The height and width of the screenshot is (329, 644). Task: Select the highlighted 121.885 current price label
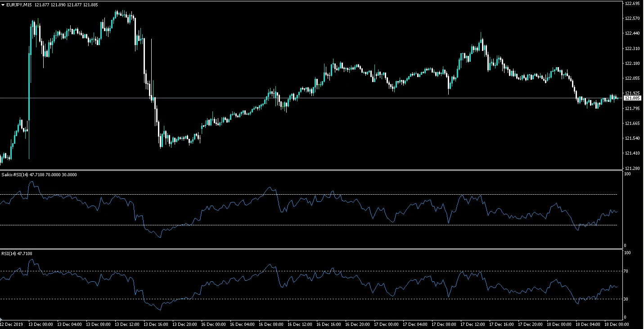click(x=632, y=98)
